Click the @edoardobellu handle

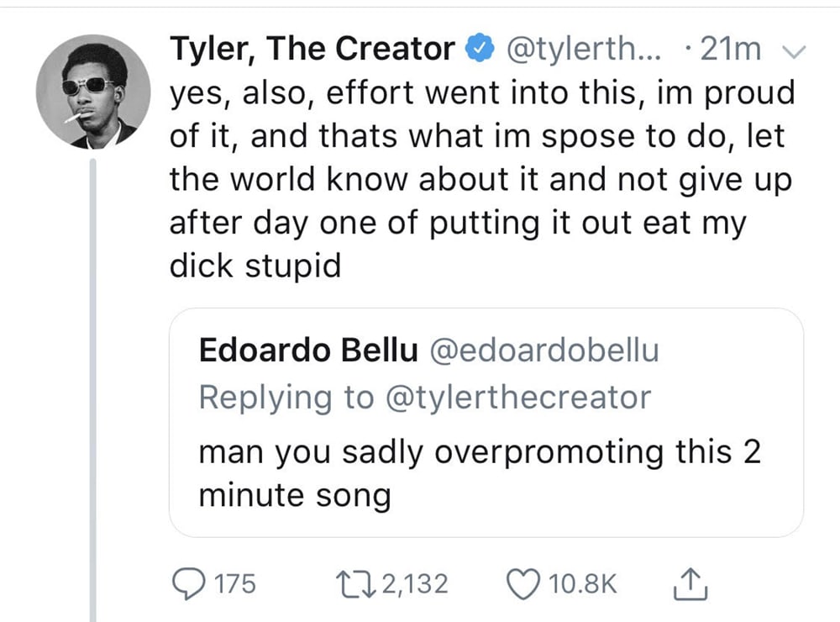(x=544, y=351)
